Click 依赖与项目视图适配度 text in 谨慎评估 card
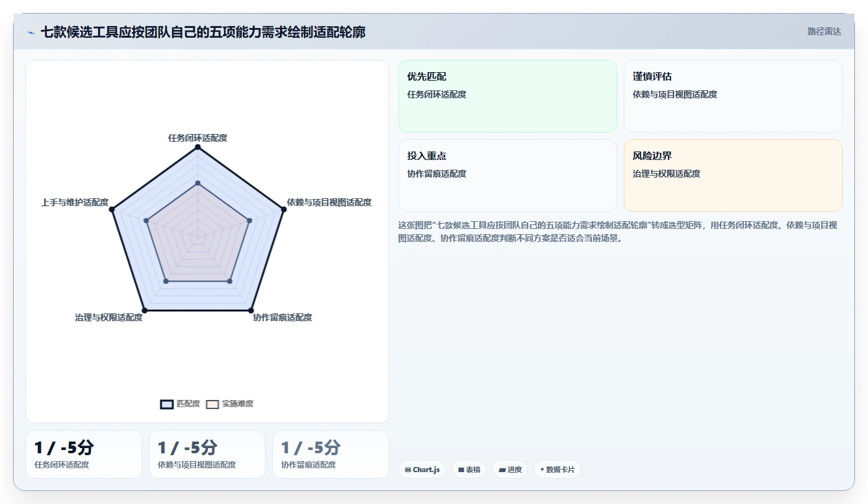 pyautogui.click(x=675, y=94)
